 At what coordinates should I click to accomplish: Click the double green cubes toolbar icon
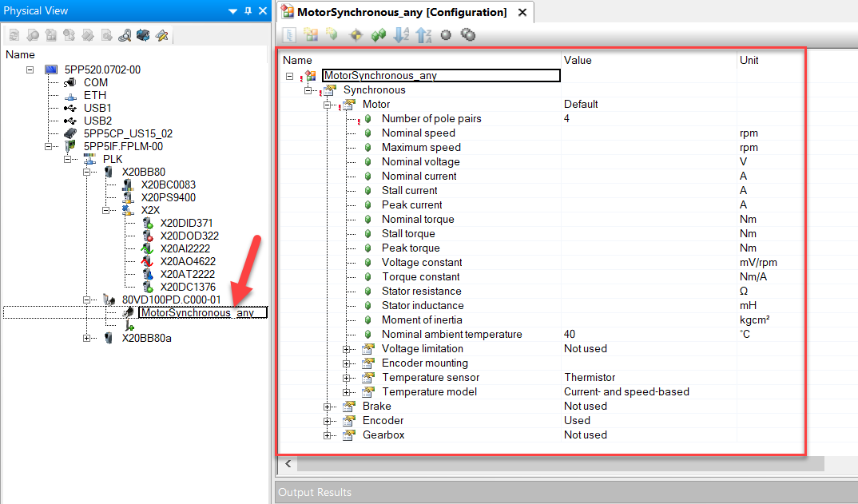tap(378, 35)
